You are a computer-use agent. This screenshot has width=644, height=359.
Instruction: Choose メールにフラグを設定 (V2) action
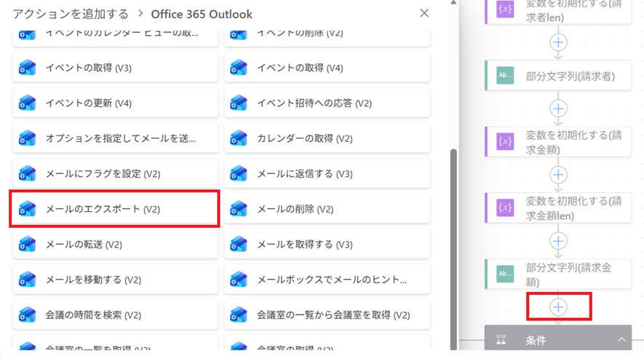coord(114,174)
